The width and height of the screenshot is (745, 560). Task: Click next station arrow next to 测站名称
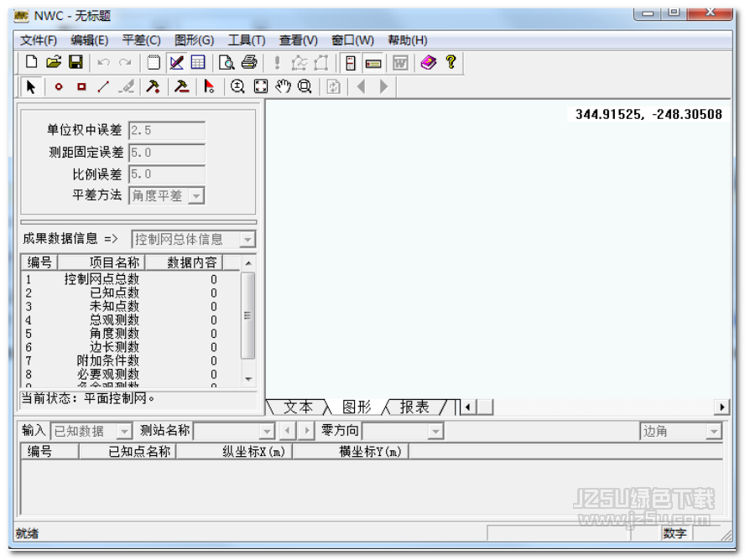306,431
